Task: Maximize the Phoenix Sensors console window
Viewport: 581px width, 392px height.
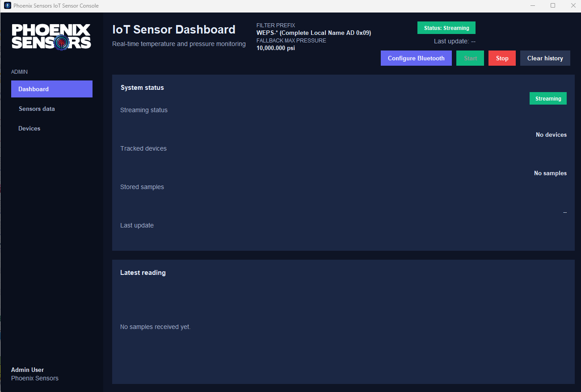Action: point(553,6)
